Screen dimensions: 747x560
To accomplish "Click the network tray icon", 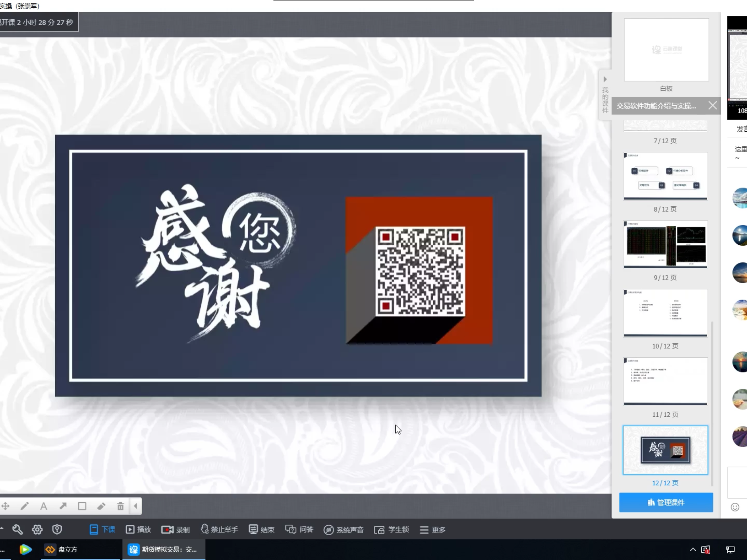I will pos(730,549).
